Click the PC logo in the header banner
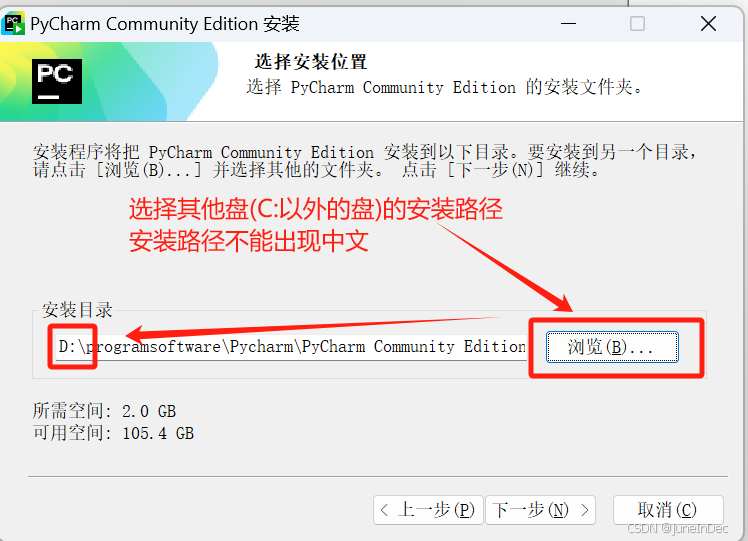The image size is (748, 541). [x=57, y=81]
